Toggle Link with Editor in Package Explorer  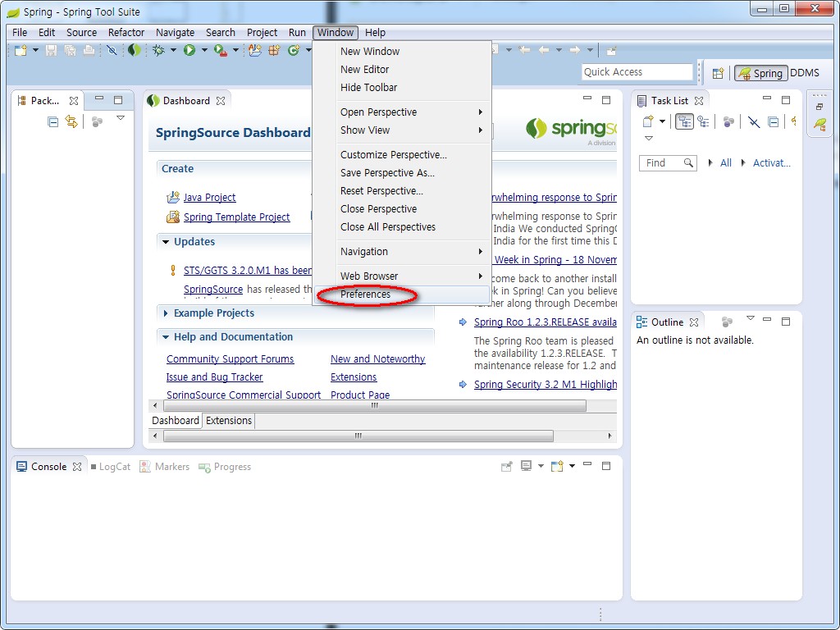[71, 121]
